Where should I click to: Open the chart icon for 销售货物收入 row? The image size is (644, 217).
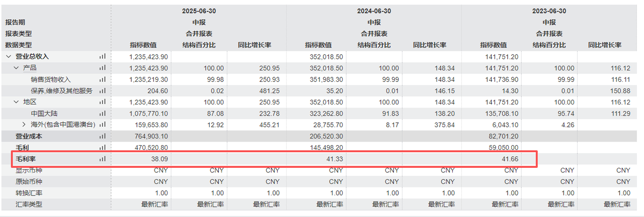[x=103, y=79]
